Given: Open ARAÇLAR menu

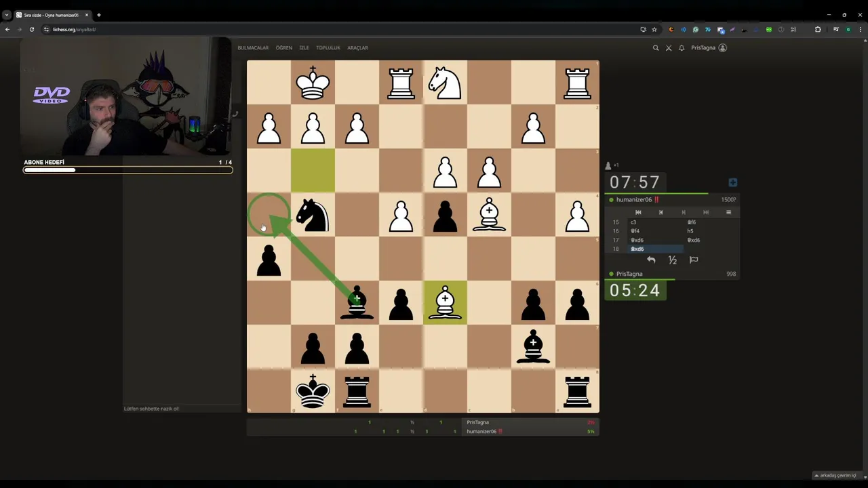Looking at the screenshot, I should point(357,47).
